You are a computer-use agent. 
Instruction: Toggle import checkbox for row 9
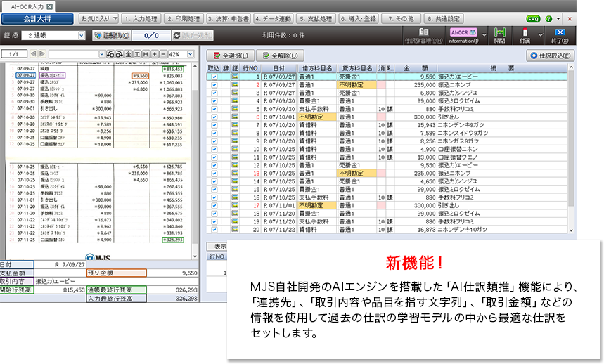coord(214,141)
